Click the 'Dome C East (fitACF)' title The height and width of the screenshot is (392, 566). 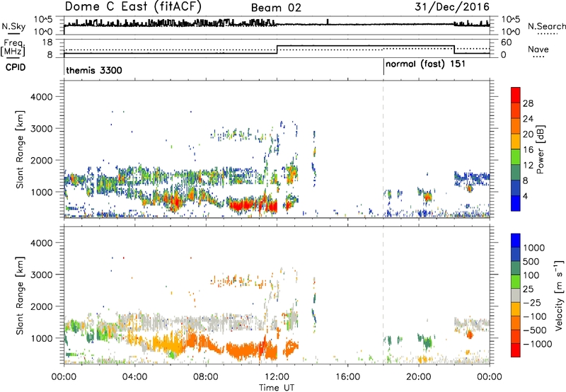tap(133, 6)
